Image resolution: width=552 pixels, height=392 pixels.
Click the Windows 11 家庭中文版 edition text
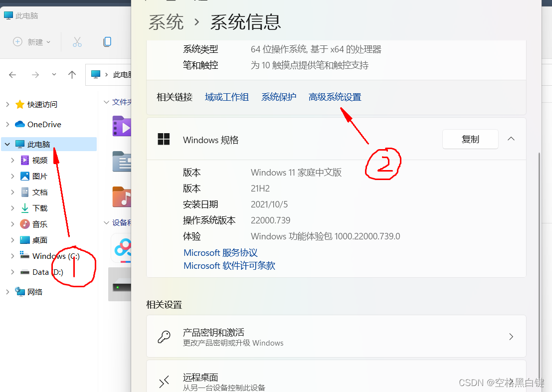coord(296,173)
